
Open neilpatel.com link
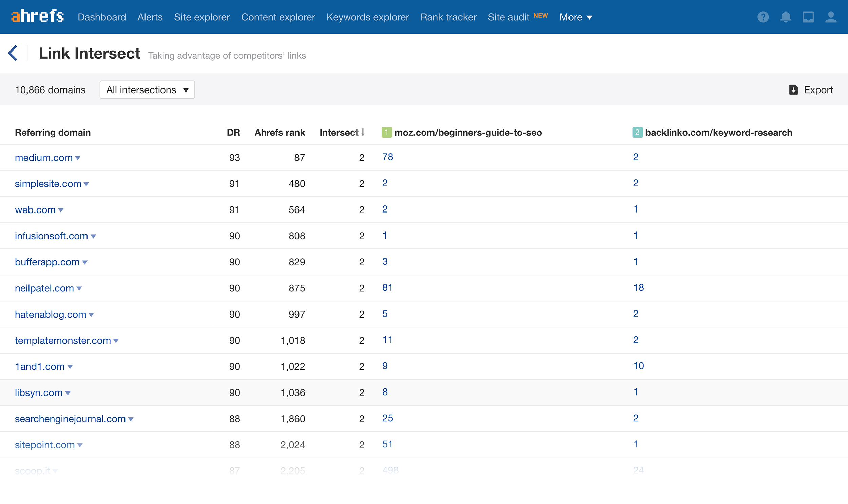44,288
